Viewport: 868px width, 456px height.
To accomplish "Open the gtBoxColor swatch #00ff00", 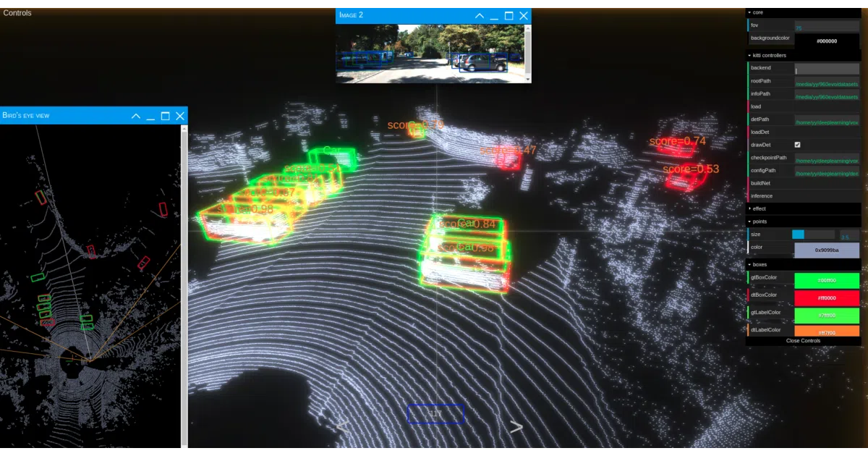I will tap(827, 280).
